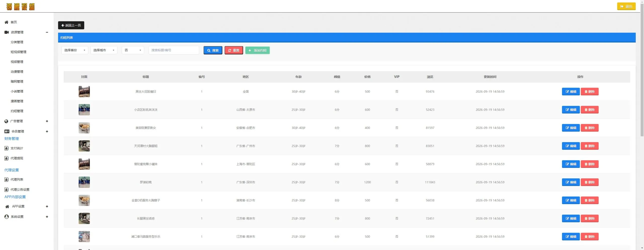Open the 选择省份 province dropdown

click(75, 50)
